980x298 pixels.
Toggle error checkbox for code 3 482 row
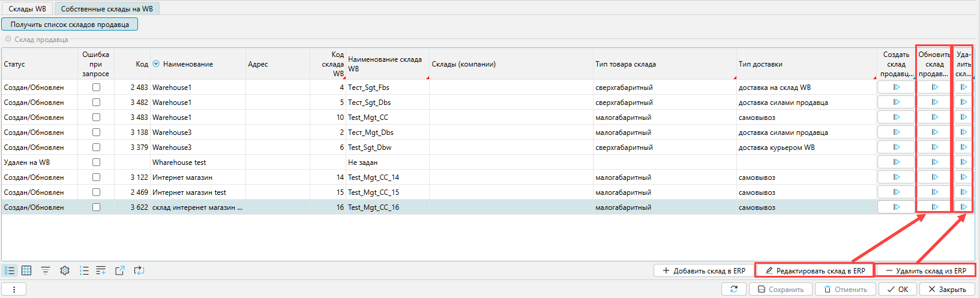[x=96, y=102]
